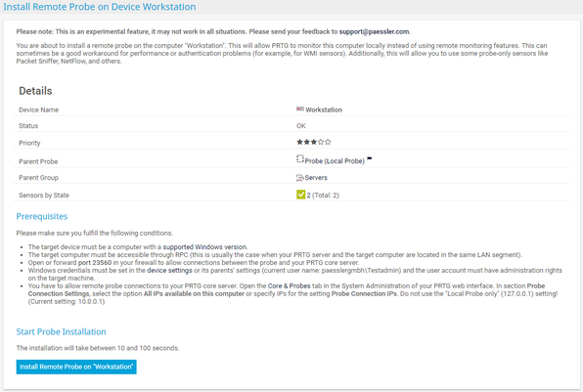
Task: Open the Probe (Local Probe) link
Action: [335, 161]
